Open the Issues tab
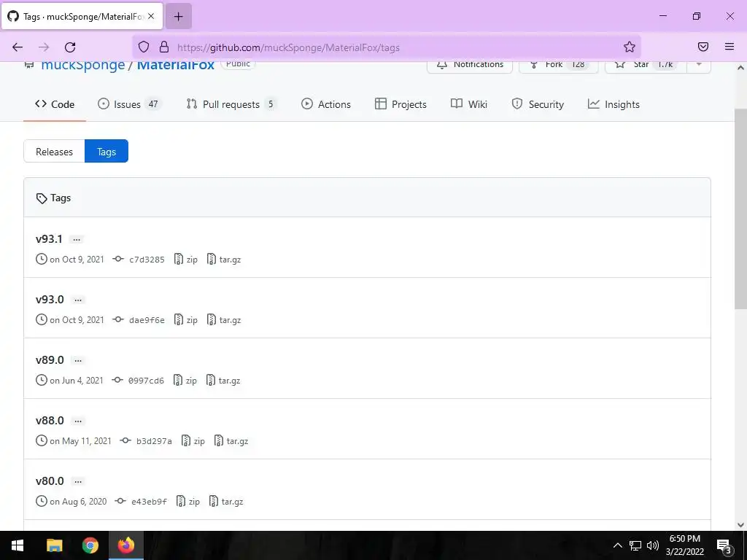This screenshot has width=747, height=560. (x=128, y=104)
